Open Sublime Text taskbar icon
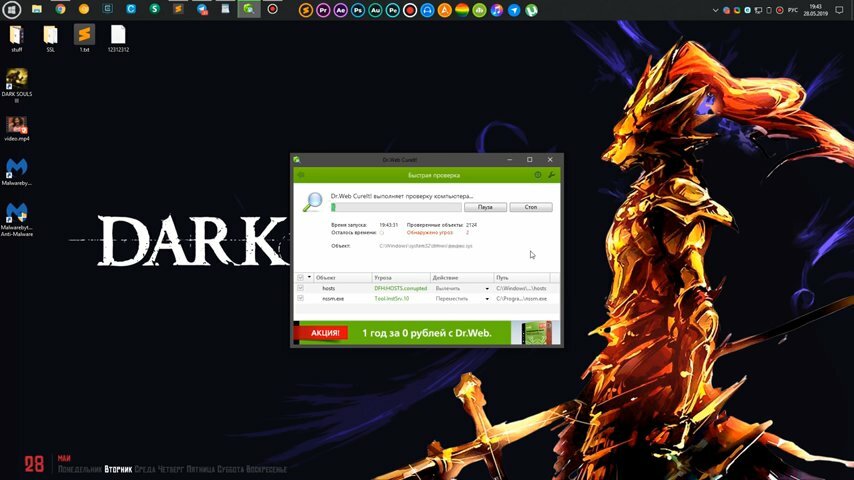Image resolution: width=854 pixels, height=480 pixels. (178, 9)
